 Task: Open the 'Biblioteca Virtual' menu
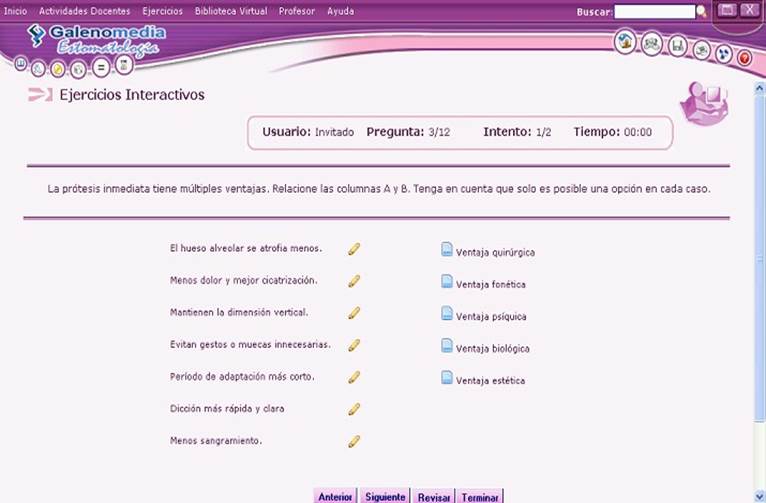(x=229, y=11)
